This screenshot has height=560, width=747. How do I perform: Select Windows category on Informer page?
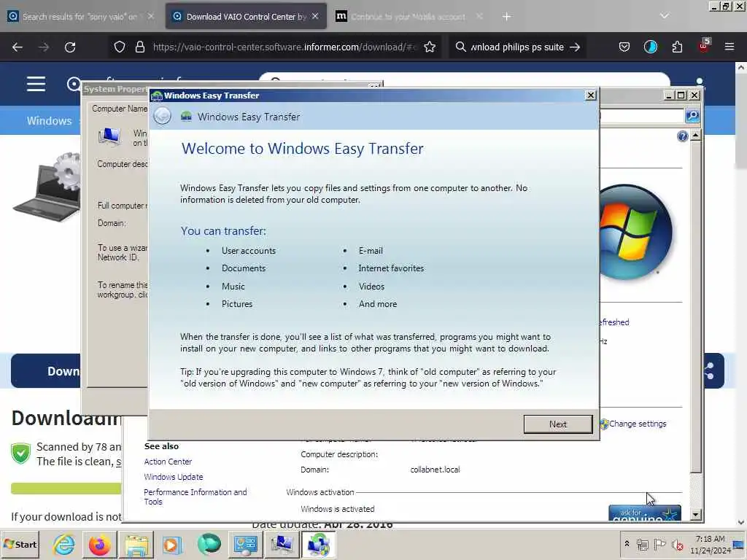(x=49, y=120)
